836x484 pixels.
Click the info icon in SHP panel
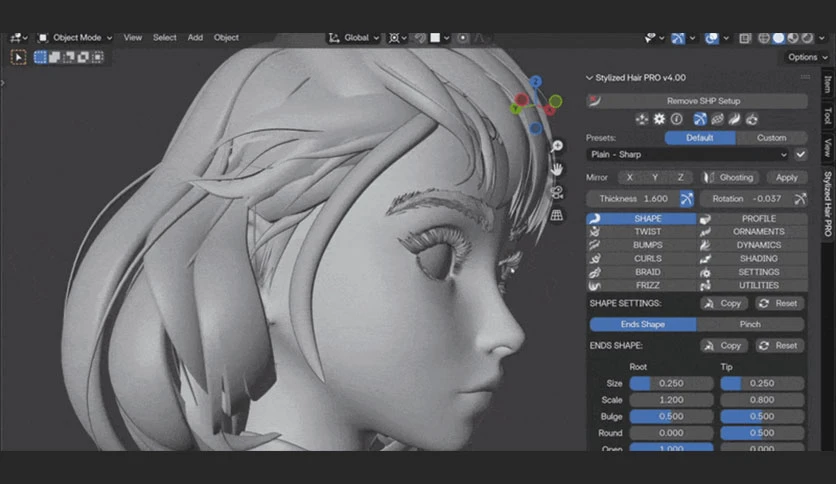coord(677,119)
